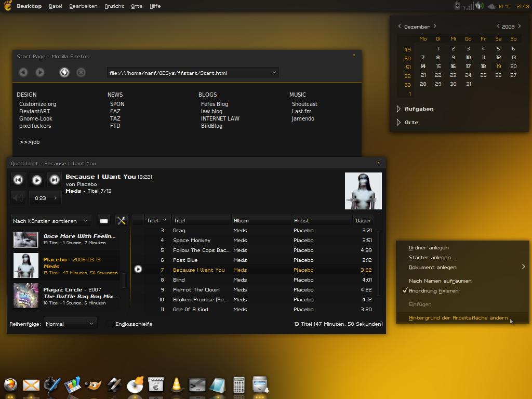
Task: Launch Inkscape ink-pen icon in the dock
Action: (x=52, y=385)
